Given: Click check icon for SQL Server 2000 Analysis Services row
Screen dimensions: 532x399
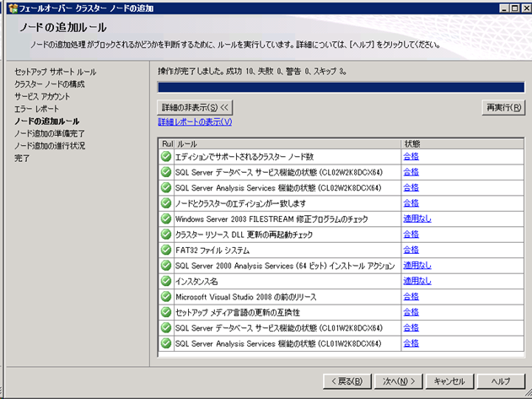Looking at the screenshot, I should 166,266.
